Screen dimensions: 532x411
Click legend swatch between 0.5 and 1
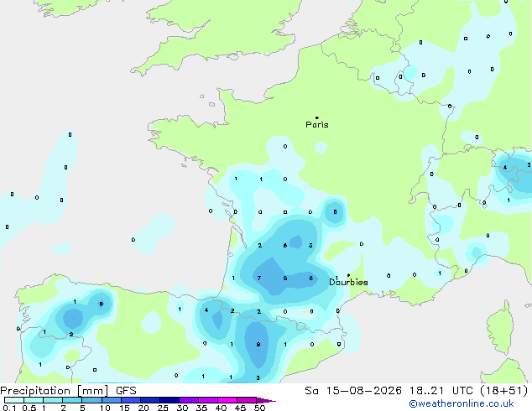[x=34, y=400]
